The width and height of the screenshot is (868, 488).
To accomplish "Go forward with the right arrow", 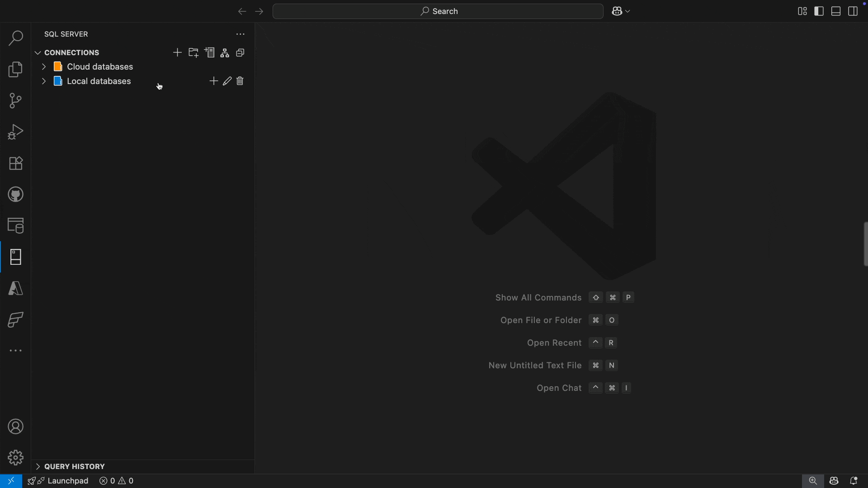I will point(259,11).
